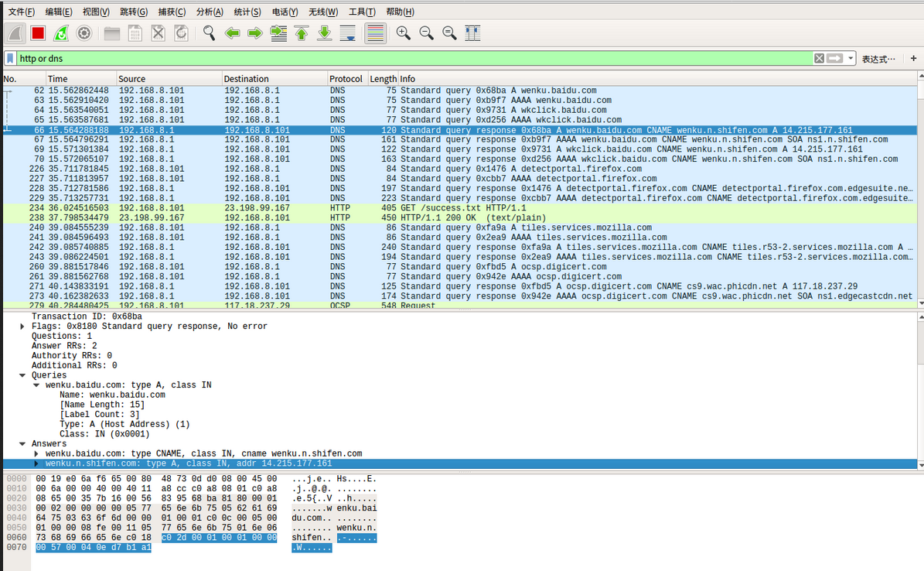Image resolution: width=924 pixels, height=571 pixels.
Task: Clear the display filter text
Action: pyautogui.click(x=819, y=59)
